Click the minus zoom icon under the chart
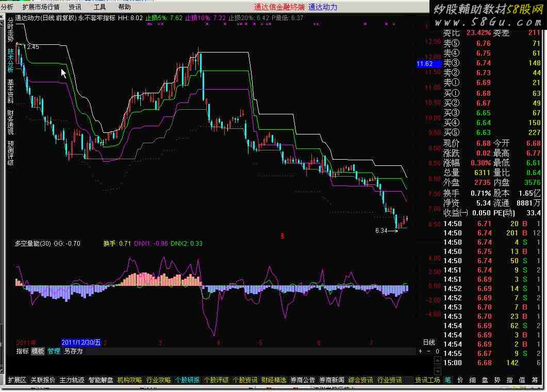The width and height of the screenshot is (547, 392). [x=429, y=351]
